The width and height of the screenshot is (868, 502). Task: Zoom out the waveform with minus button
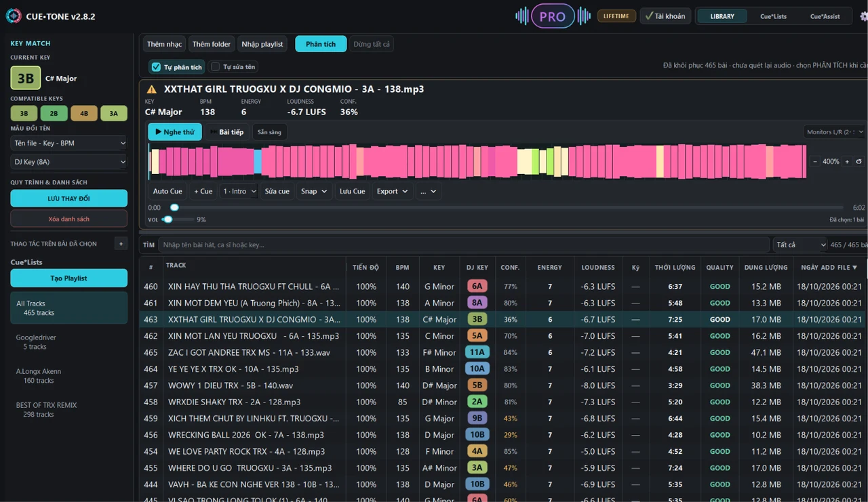pos(815,161)
